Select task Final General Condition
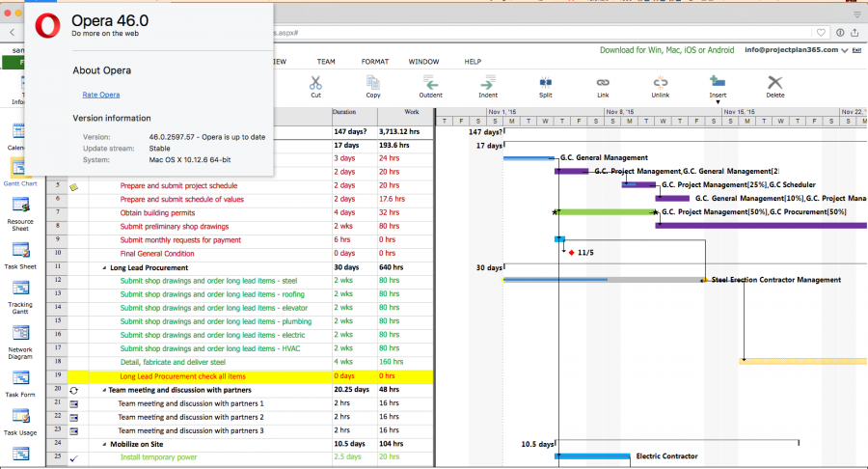Viewport: 868px width, 469px height. click(x=156, y=254)
